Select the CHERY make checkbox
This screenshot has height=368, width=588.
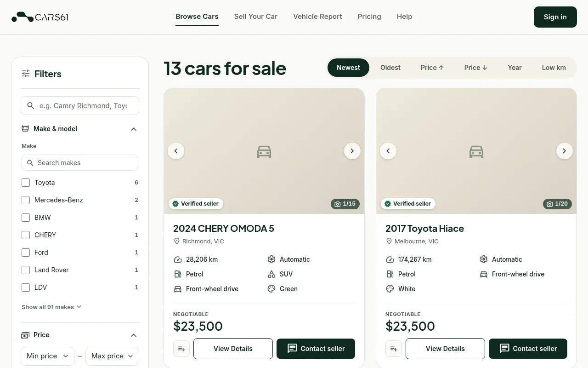coord(26,235)
